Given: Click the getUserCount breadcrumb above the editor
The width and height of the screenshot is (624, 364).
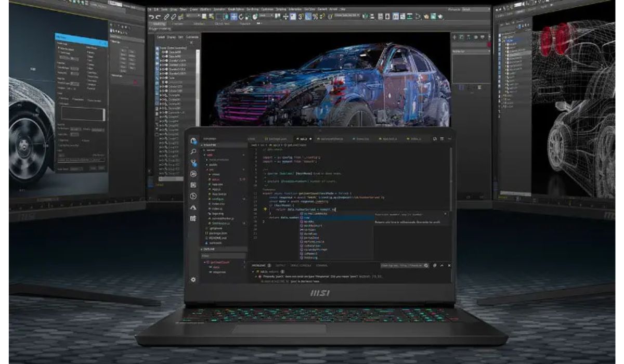Looking at the screenshot, I should pyautogui.click(x=295, y=145).
